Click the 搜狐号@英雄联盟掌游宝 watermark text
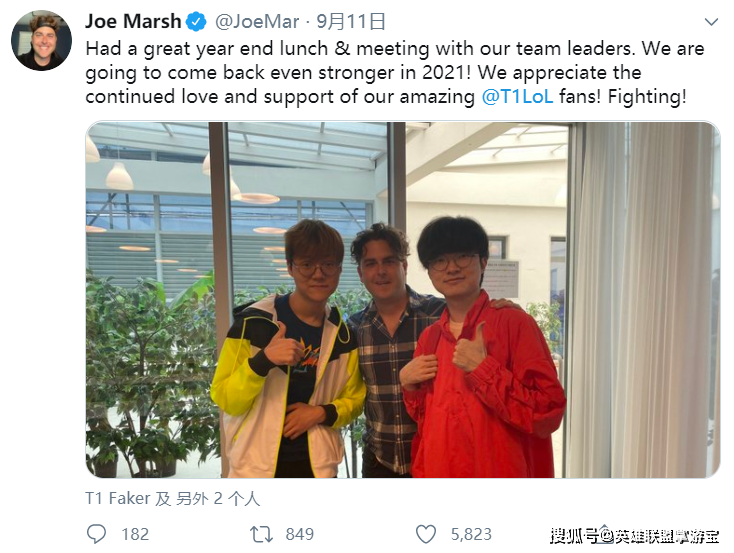The image size is (734, 553). (x=635, y=536)
